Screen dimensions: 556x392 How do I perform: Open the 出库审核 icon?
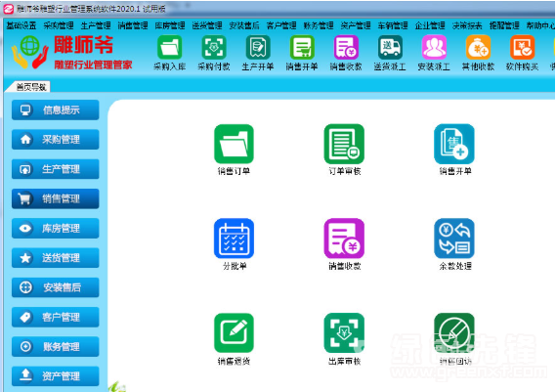pos(344,332)
